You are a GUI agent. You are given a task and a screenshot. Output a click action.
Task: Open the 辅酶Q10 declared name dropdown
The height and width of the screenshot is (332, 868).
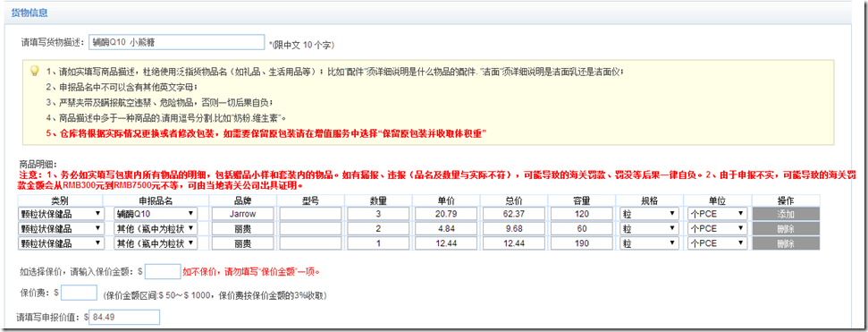156,213
